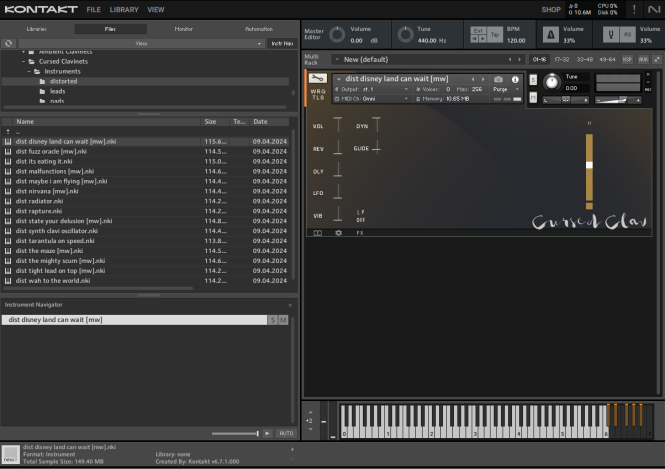Click the tuning fork reference tone icon
Screen dimensions: 665x469
(609, 35)
